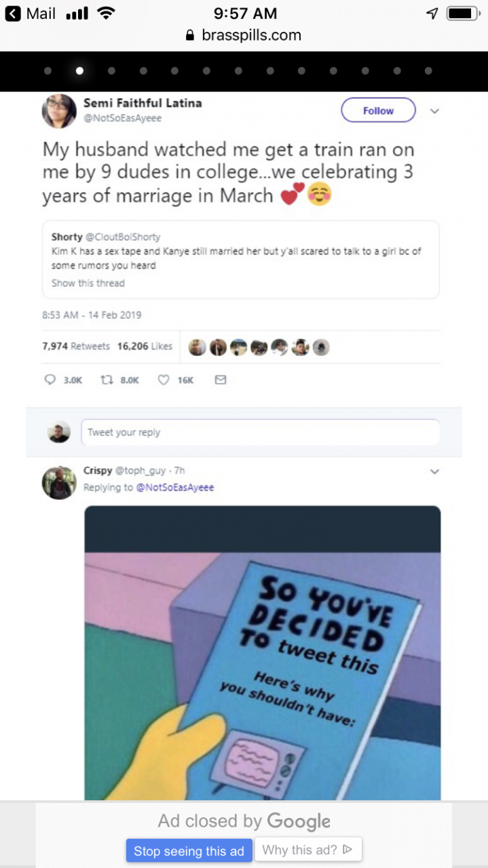488x868 pixels.
Task: Select the second carousel dot
Action: coord(79,71)
